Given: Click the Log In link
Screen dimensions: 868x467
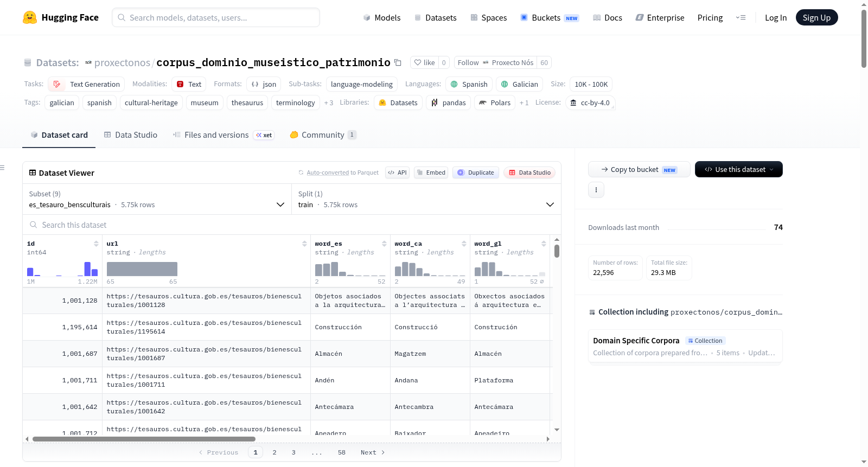Looking at the screenshot, I should click(776, 17).
